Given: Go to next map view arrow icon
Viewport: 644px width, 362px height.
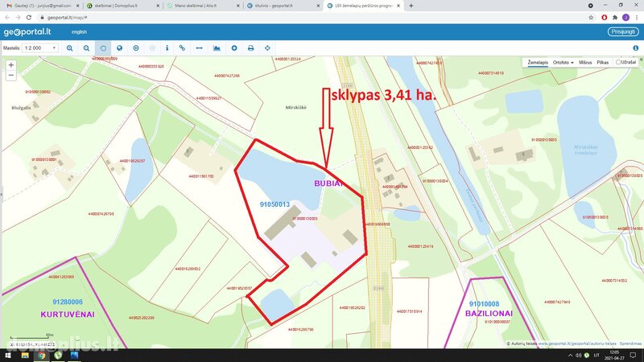Looking at the screenshot, I should click(x=152, y=48).
